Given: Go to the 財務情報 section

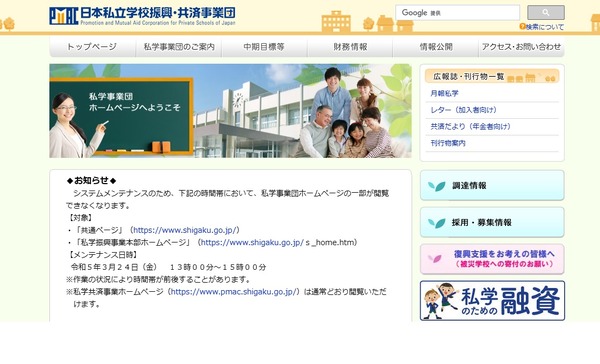Looking at the screenshot, I should tap(350, 47).
